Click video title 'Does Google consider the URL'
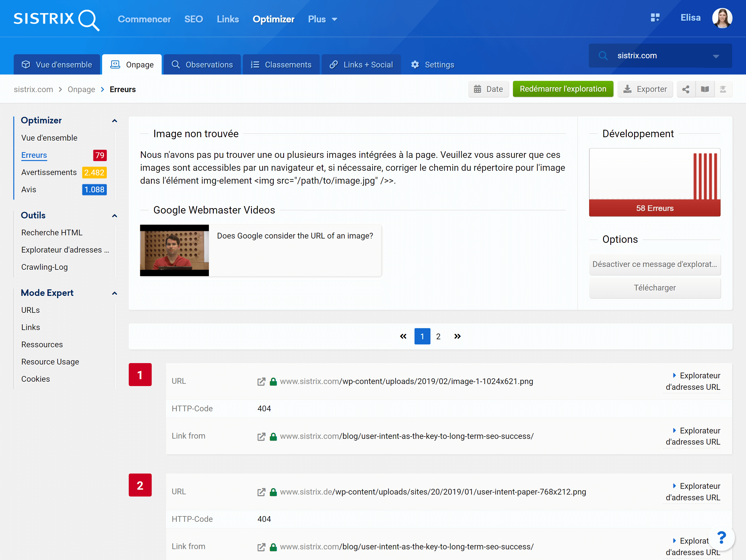 click(295, 236)
